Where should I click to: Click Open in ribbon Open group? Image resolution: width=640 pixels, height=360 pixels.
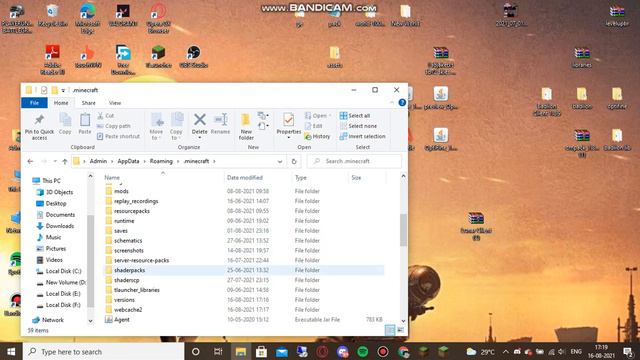318,116
